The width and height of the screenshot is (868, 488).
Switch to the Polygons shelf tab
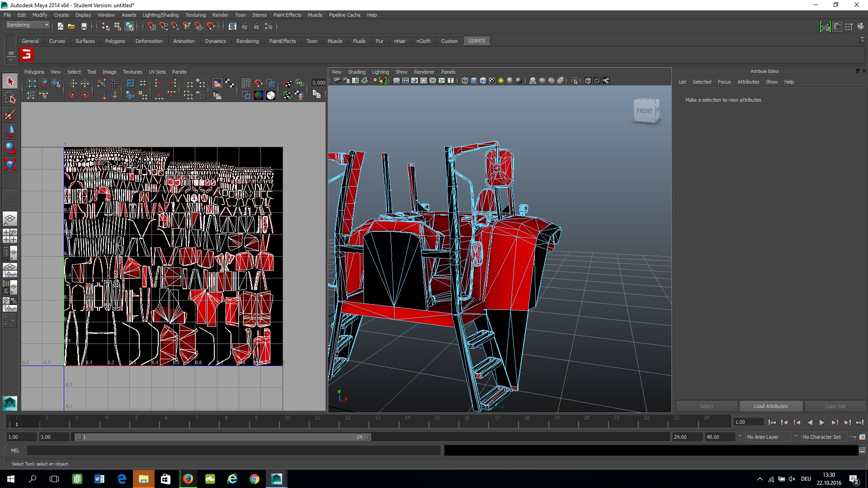115,41
